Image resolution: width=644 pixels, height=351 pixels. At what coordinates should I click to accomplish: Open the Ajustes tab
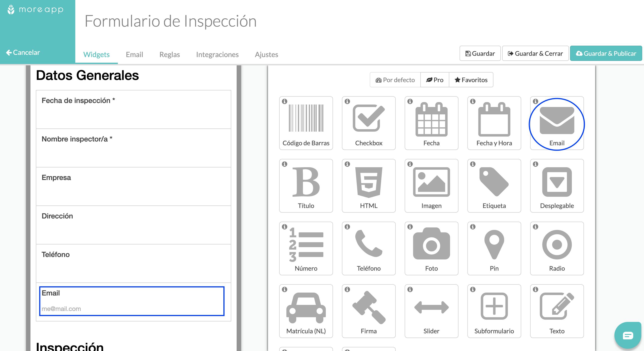(266, 54)
